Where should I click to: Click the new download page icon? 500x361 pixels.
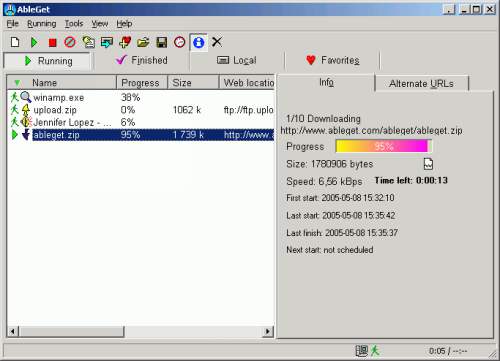(15, 42)
